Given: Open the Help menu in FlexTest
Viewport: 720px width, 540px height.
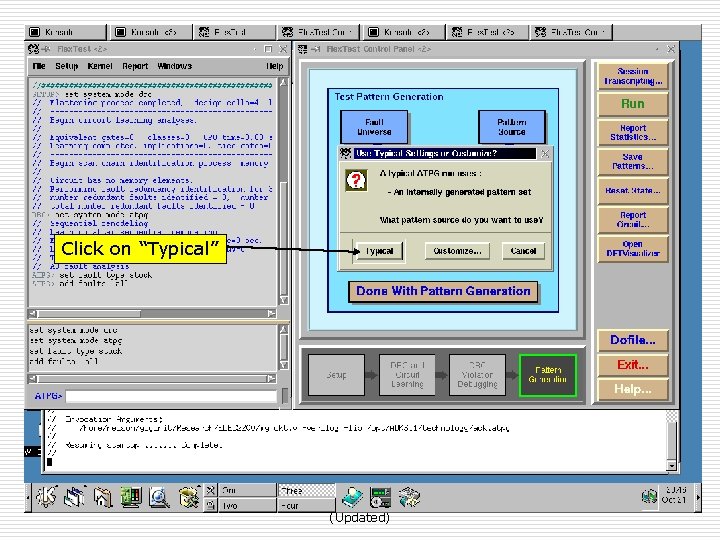Looking at the screenshot, I should [x=275, y=66].
